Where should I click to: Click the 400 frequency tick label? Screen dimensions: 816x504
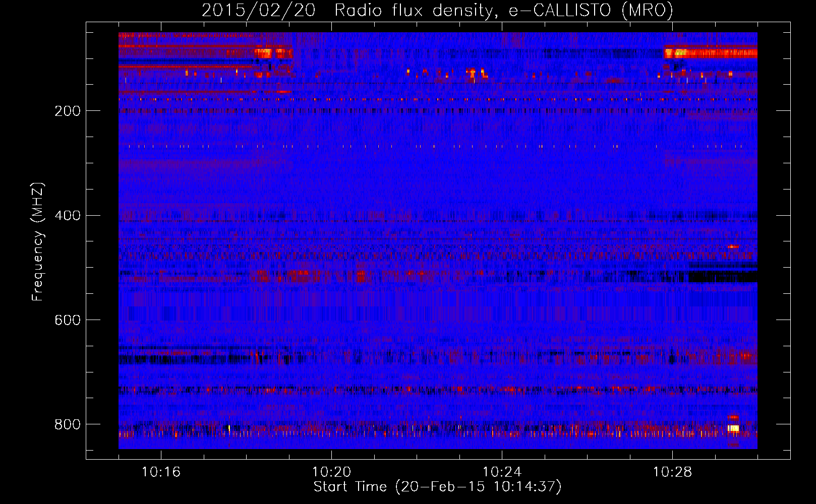click(67, 216)
